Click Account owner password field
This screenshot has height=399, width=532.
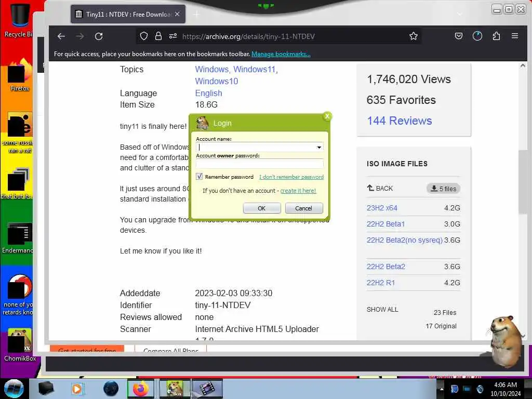(260, 164)
